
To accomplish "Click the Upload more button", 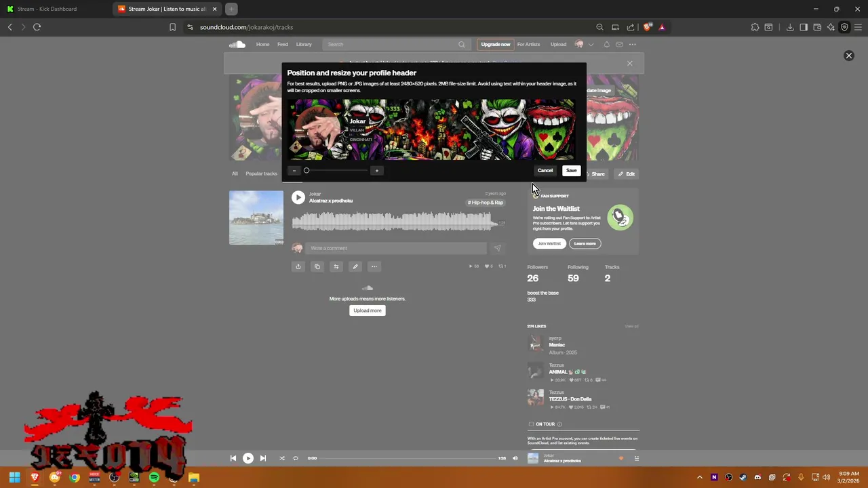I will (368, 310).
